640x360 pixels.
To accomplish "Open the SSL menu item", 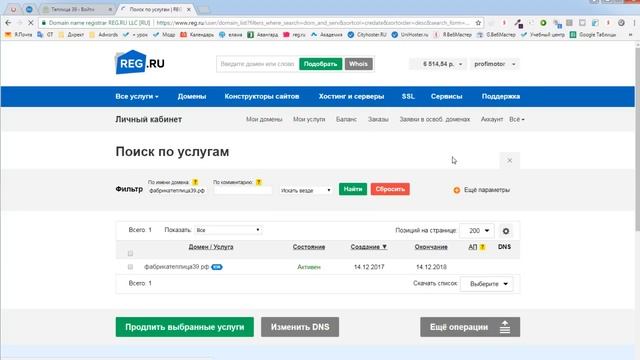I will 408,97.
